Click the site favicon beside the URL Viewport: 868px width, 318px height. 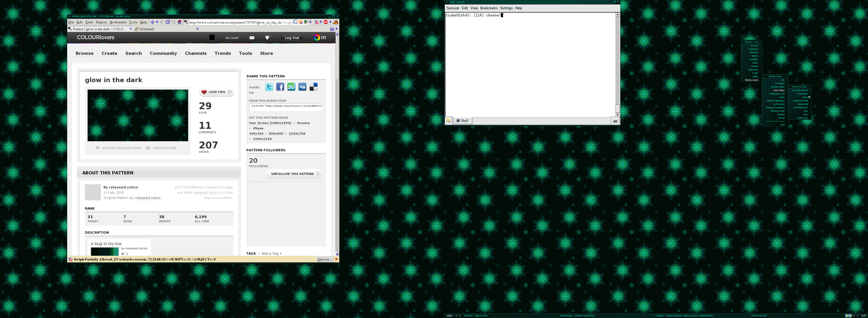click(186, 22)
